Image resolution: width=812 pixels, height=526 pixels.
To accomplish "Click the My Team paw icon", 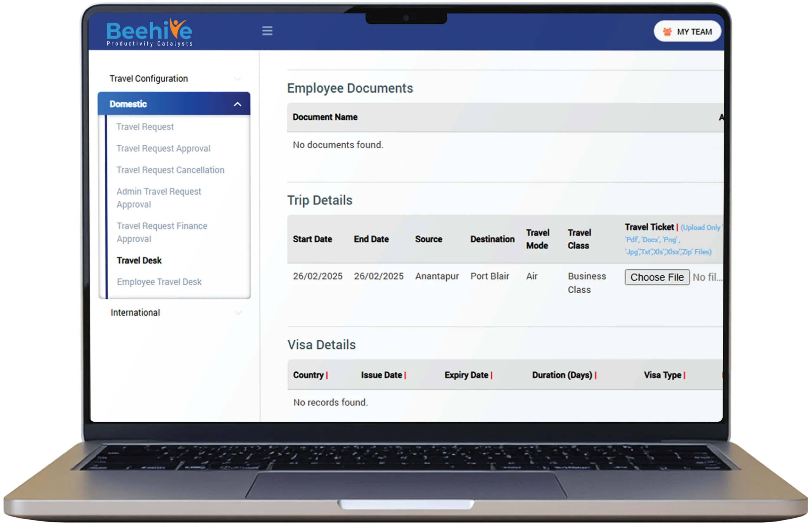I will click(x=667, y=32).
